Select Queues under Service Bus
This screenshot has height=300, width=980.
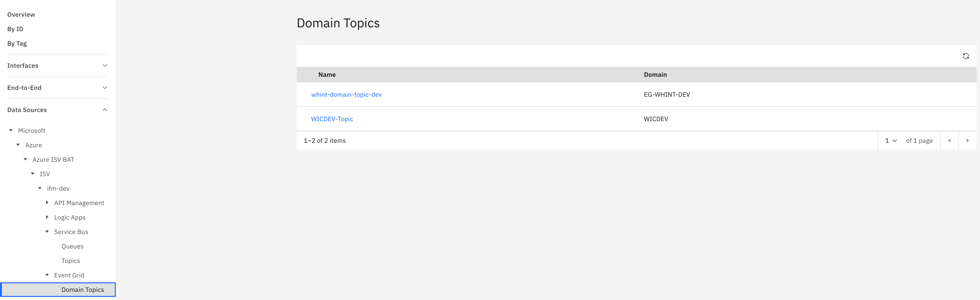point(72,246)
